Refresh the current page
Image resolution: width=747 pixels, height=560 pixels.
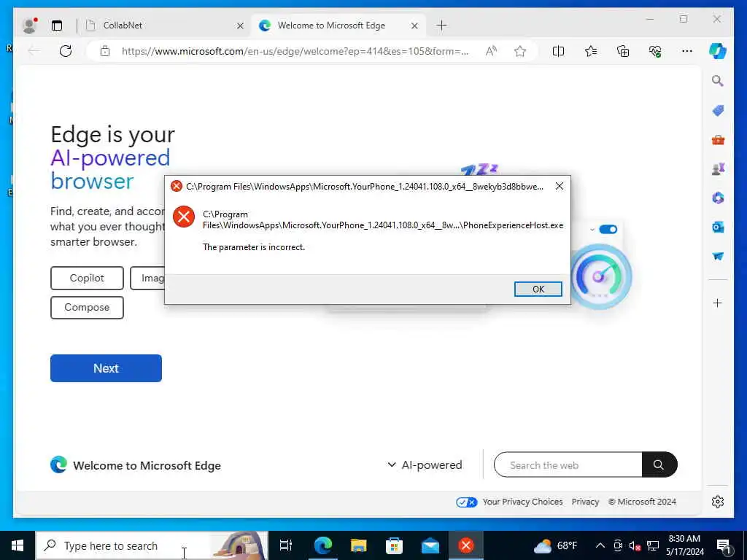66,51
